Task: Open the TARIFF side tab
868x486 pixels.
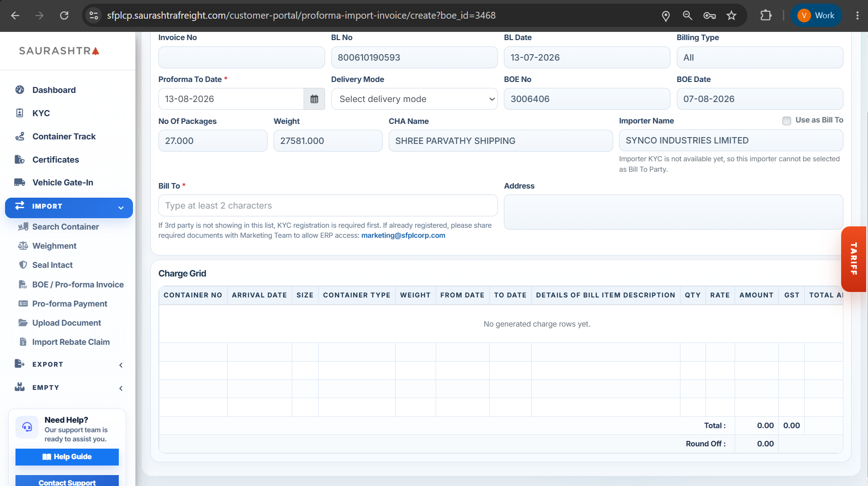Action: [853, 259]
